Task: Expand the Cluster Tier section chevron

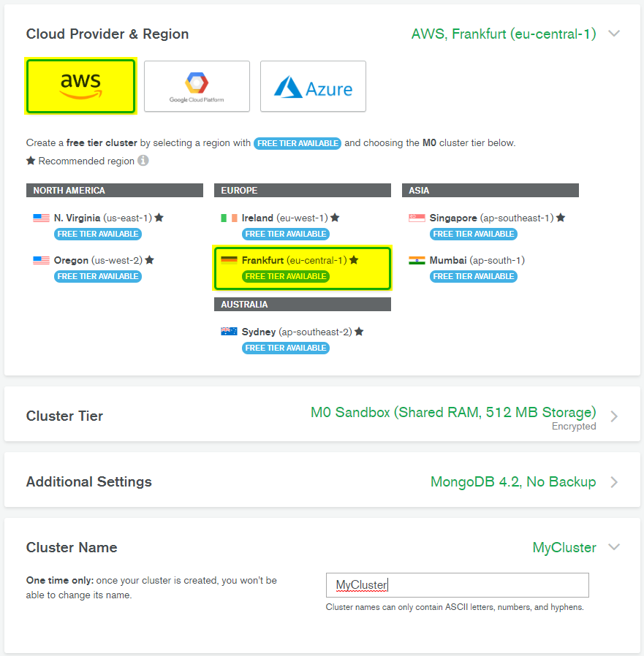Action: pos(614,416)
